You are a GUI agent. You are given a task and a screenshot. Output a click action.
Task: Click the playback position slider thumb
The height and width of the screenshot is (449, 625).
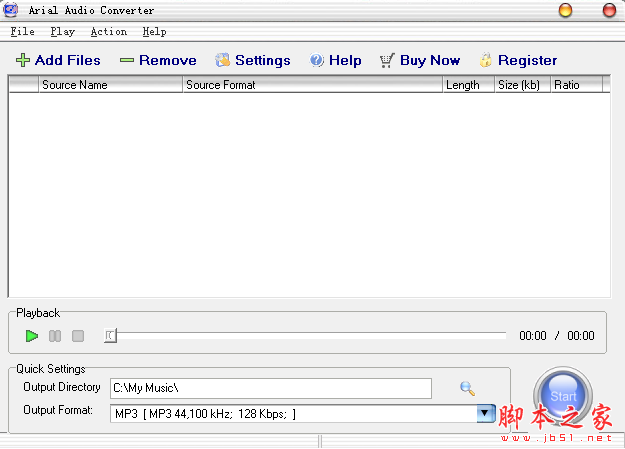[110, 336]
